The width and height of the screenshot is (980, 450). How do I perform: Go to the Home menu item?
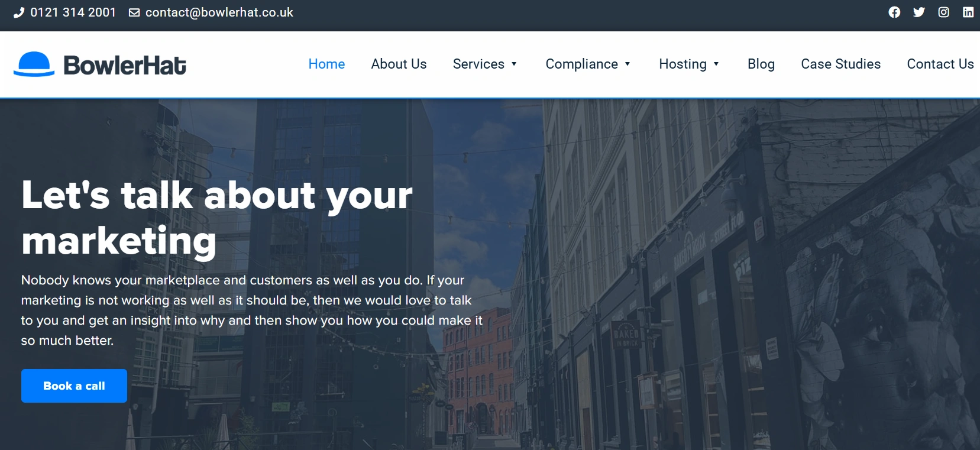(x=326, y=64)
